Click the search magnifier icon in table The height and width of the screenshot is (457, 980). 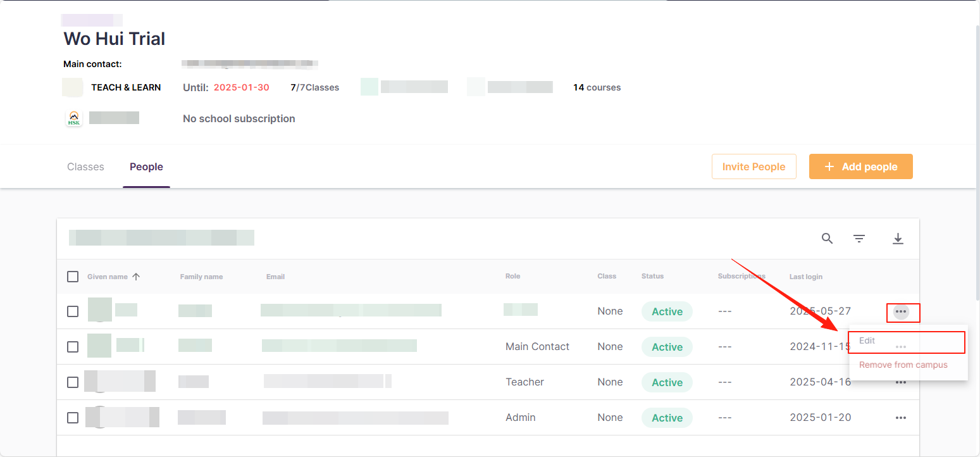[x=827, y=239]
